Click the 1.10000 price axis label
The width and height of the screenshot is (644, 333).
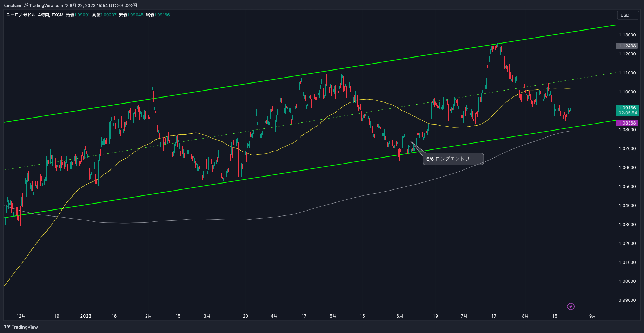point(627,92)
